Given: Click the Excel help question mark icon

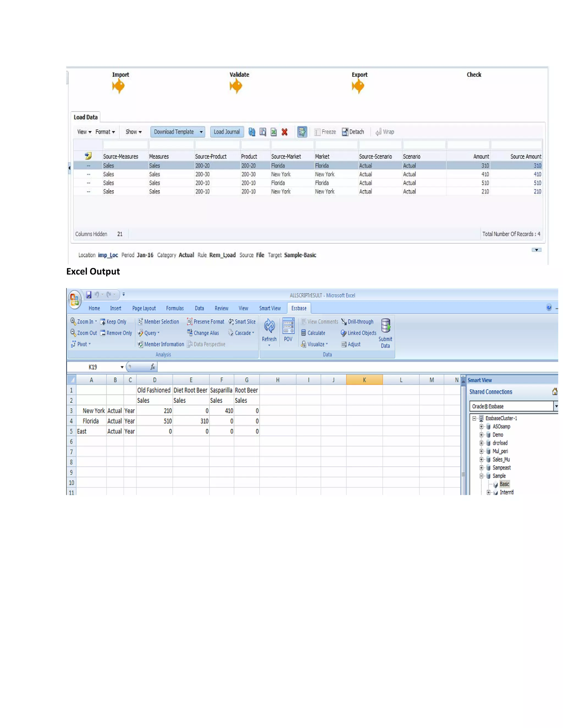Looking at the screenshot, I should click(x=549, y=308).
